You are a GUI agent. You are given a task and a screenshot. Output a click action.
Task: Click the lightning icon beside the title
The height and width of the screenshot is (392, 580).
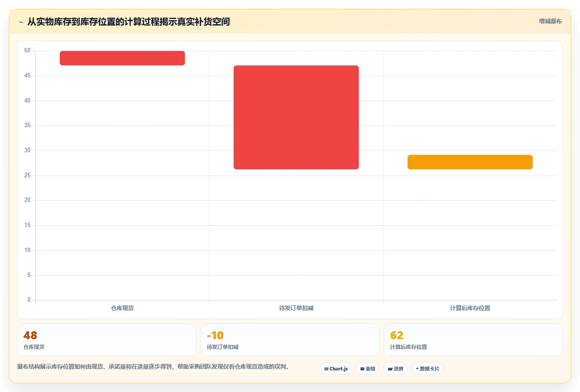pos(21,22)
